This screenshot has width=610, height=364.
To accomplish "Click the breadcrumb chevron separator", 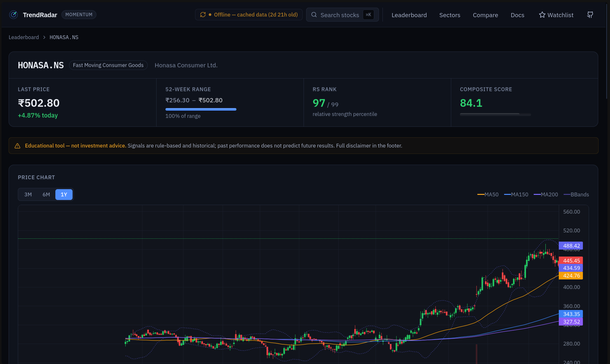I will (x=44, y=37).
